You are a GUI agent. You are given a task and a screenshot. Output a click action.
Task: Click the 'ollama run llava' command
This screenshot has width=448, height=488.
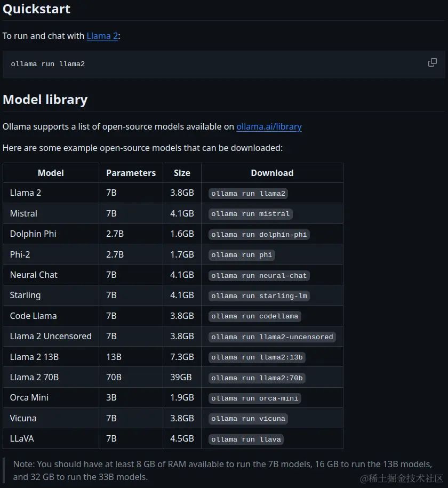point(246,439)
